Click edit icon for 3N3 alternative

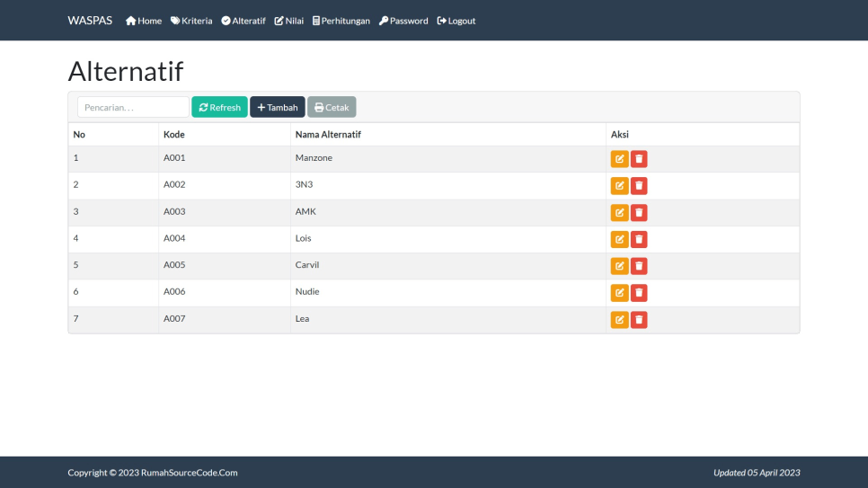point(619,185)
